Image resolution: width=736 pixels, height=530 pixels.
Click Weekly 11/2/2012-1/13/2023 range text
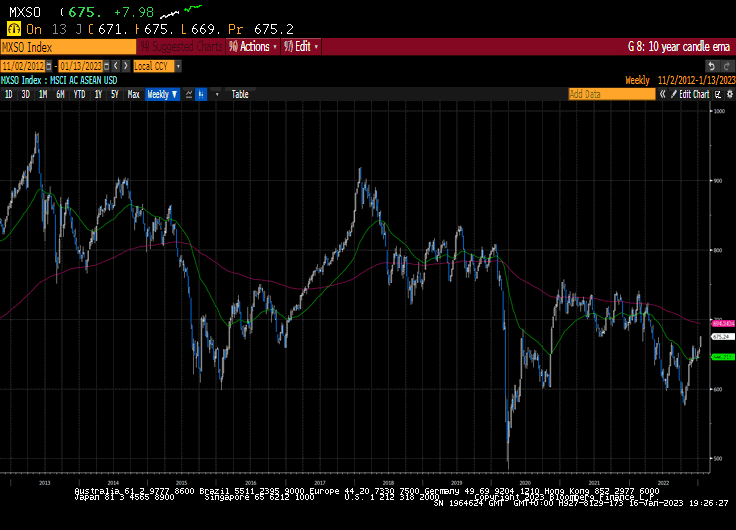680,80
